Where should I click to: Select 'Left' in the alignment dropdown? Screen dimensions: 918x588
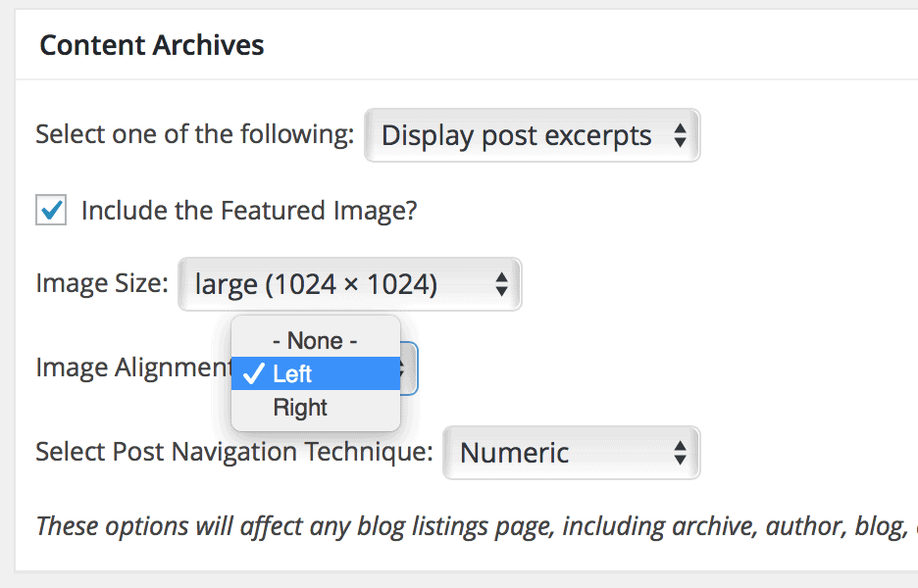299,373
